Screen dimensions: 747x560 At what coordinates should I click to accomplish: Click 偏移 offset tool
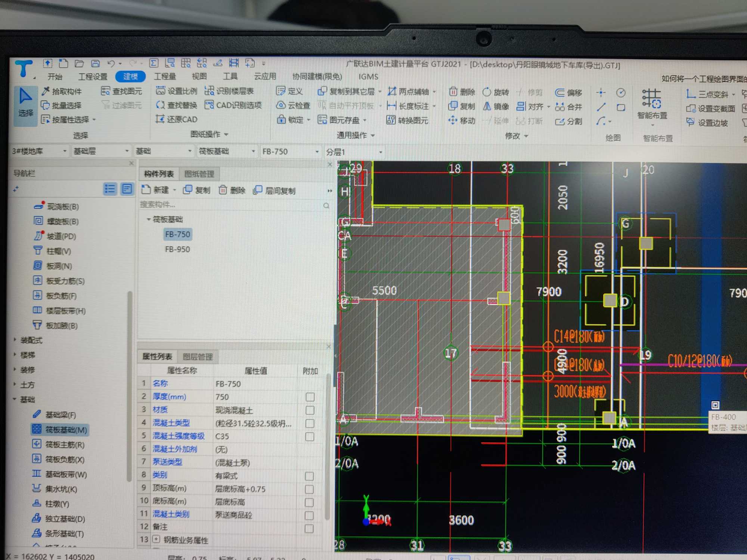569,93
